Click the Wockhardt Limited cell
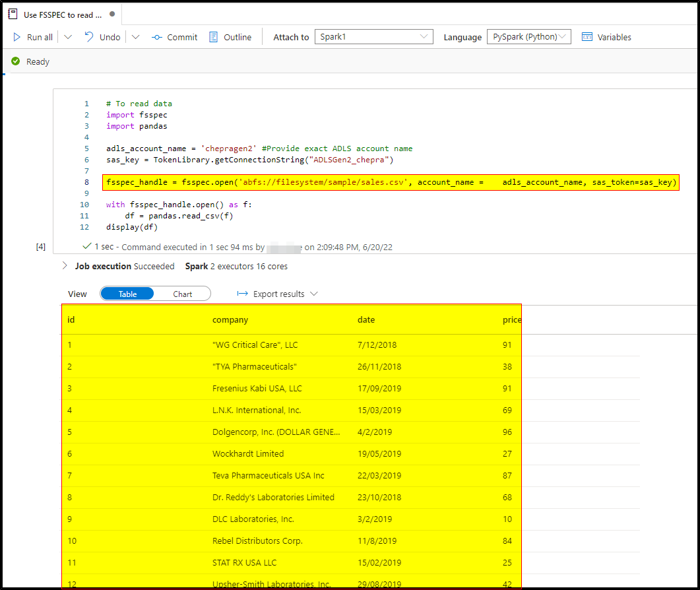Viewport: 700px width, 590px height. point(248,454)
